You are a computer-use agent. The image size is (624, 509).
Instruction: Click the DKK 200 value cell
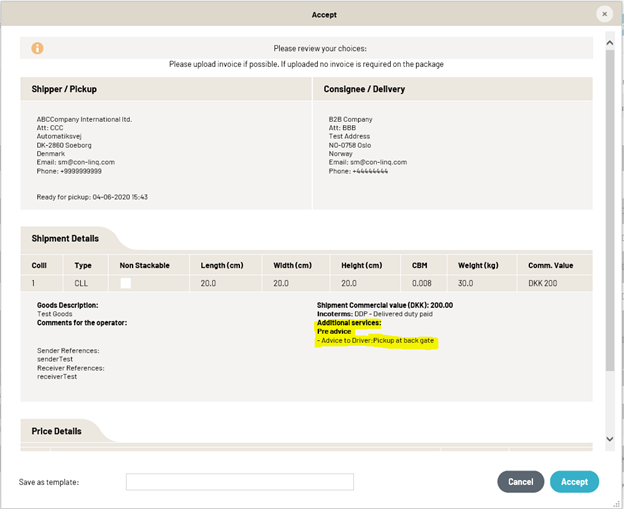(543, 284)
